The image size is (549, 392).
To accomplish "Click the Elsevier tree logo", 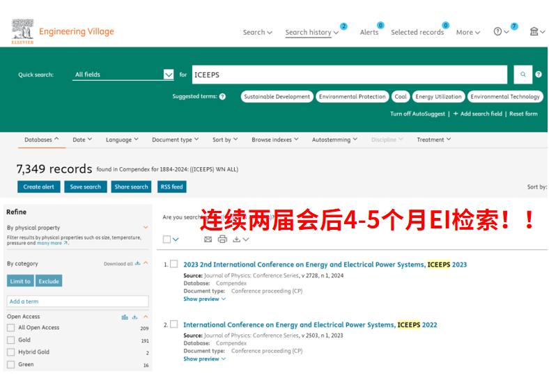I will click(x=22, y=31).
